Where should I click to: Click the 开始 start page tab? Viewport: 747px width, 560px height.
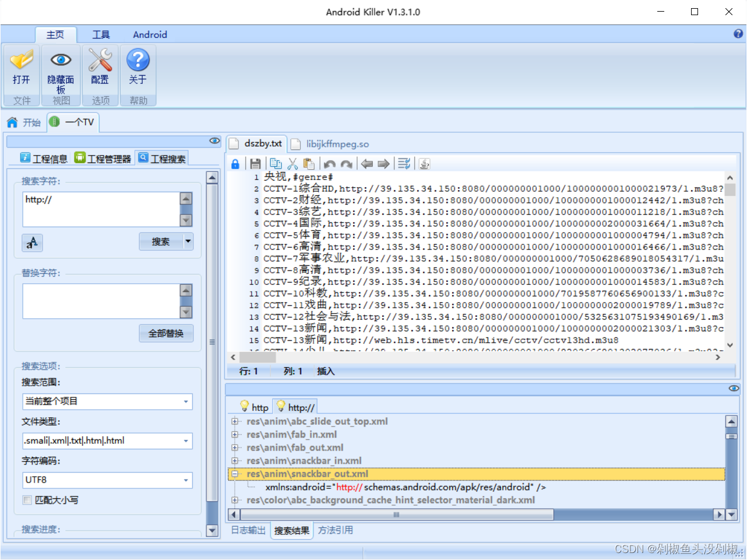point(24,122)
